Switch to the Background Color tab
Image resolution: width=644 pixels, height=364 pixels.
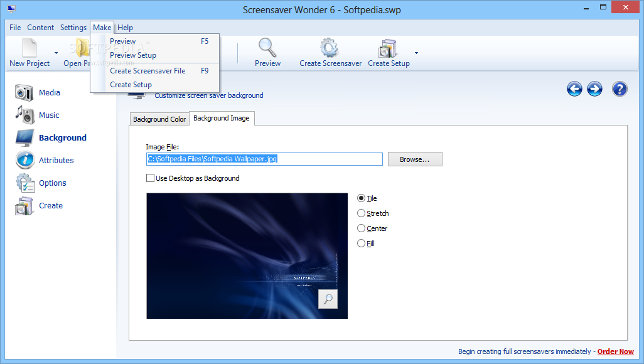pos(159,119)
